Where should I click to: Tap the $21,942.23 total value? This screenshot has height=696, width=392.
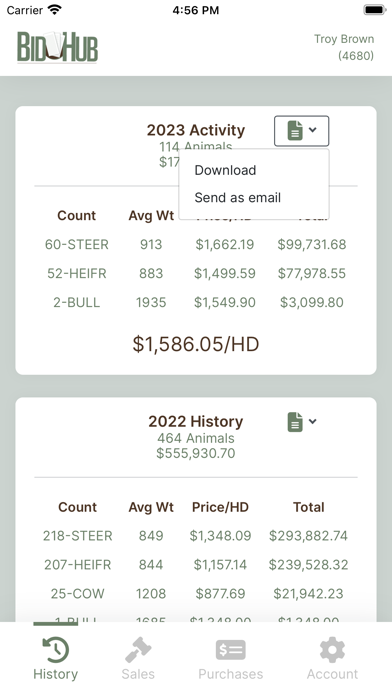309,593
